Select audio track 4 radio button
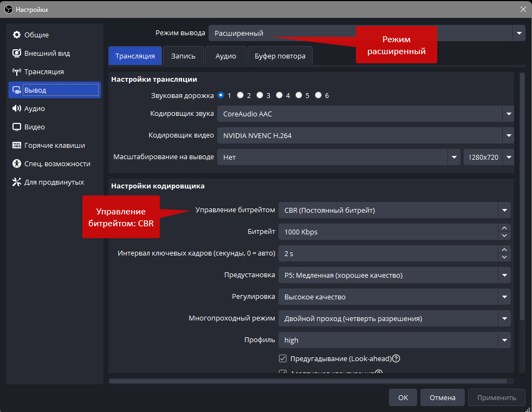 pos(279,95)
